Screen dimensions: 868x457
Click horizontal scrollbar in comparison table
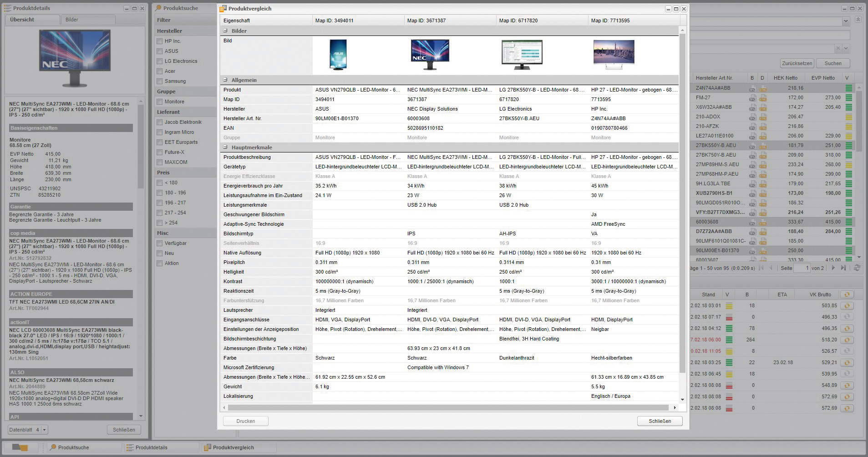(448, 407)
